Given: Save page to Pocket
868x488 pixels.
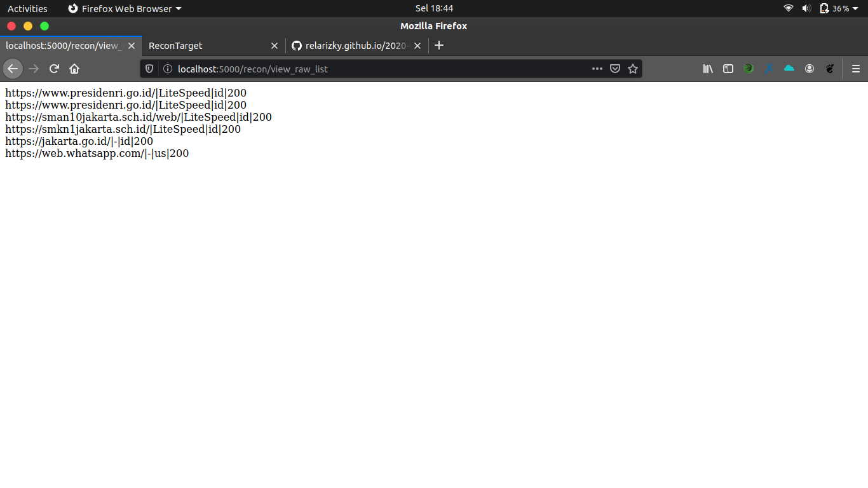Looking at the screenshot, I should [615, 69].
